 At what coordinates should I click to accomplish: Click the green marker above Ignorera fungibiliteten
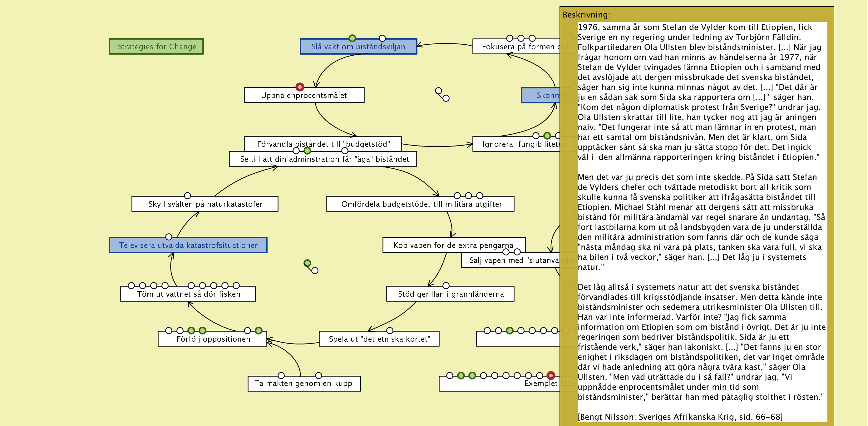click(547, 136)
